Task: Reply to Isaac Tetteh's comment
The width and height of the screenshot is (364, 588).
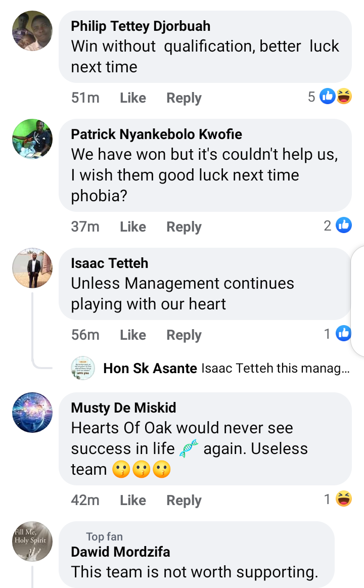Action: [x=184, y=335]
